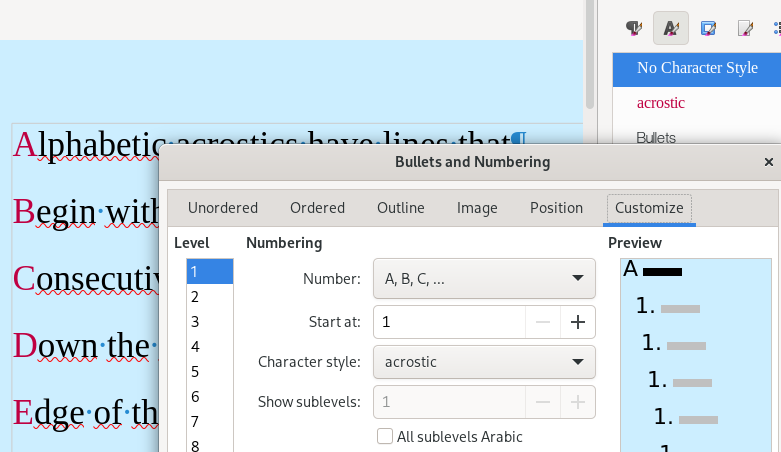Open the Position tab
This screenshot has width=781, height=452.
556,208
